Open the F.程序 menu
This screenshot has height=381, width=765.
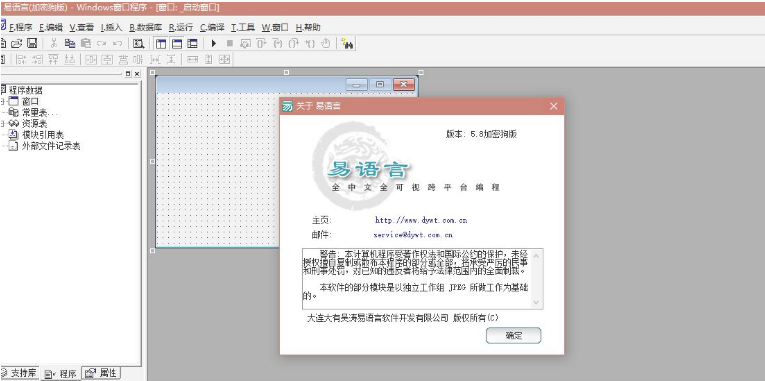pyautogui.click(x=21, y=27)
